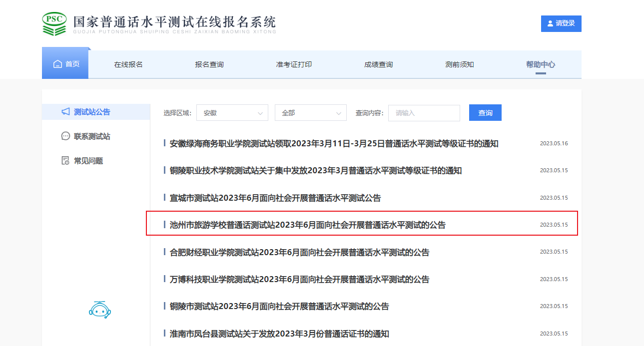
Task: Switch to the 成绩查询 tab
Action: pyautogui.click(x=378, y=64)
